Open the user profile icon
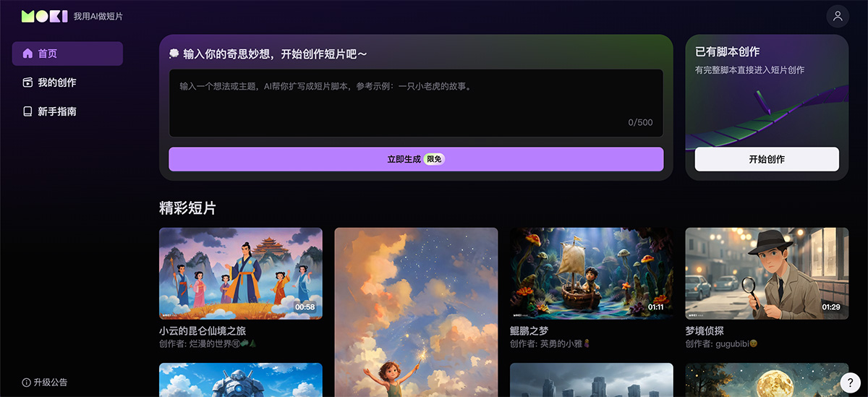 (x=838, y=16)
